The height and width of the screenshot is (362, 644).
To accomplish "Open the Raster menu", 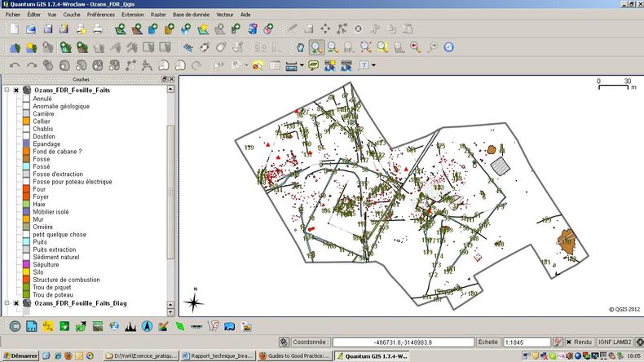I will tap(158, 15).
